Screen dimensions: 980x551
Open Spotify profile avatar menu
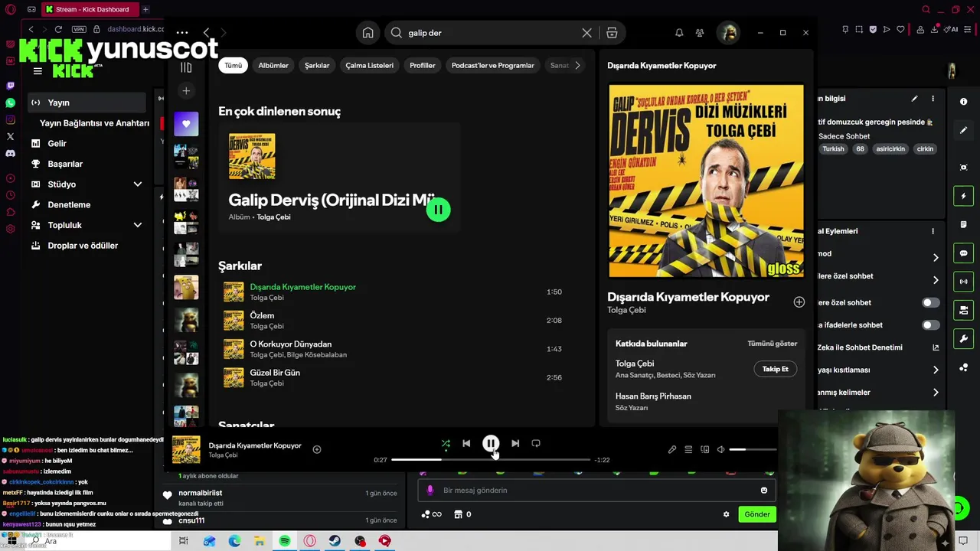(x=728, y=33)
